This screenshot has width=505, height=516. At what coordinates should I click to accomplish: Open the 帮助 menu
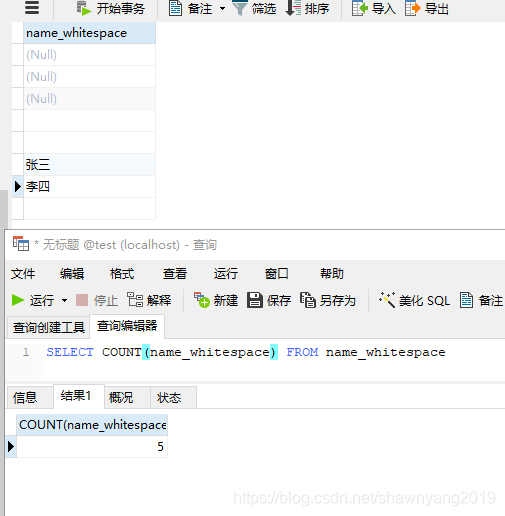coord(332,274)
